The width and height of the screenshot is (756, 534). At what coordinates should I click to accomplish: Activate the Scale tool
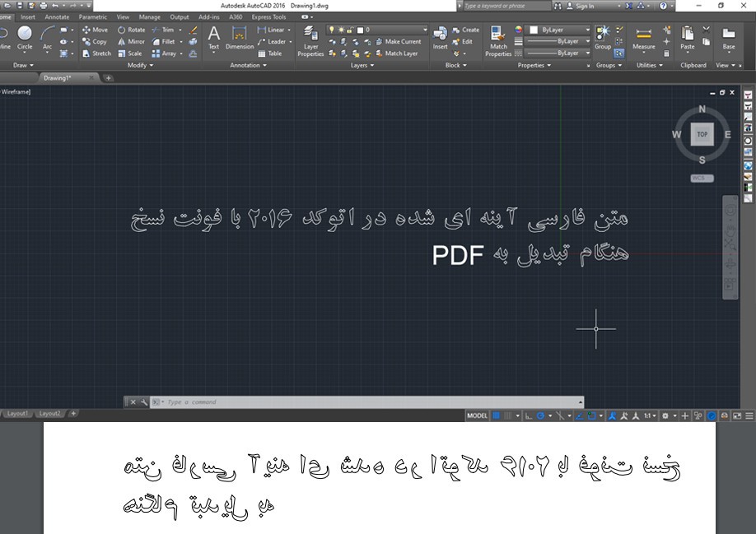pos(130,53)
